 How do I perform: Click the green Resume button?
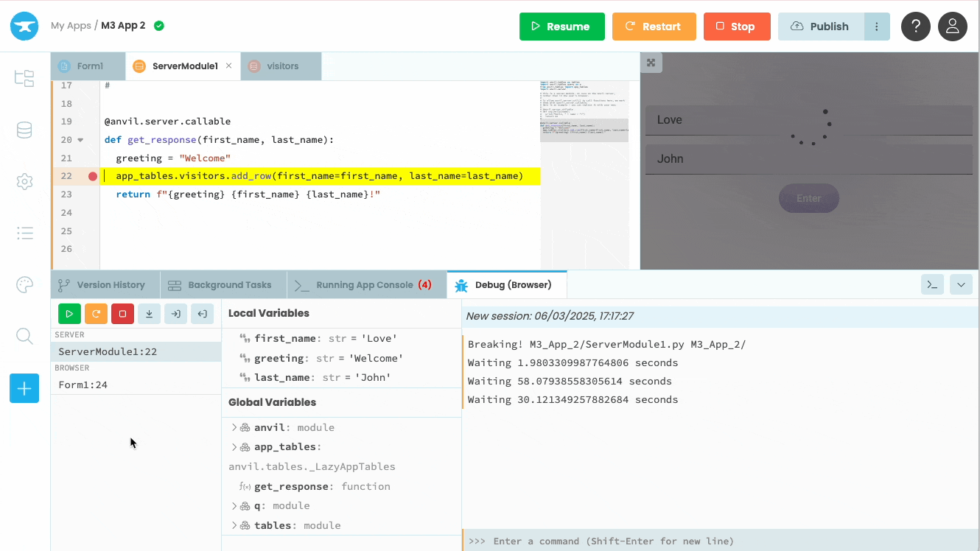[x=562, y=27]
